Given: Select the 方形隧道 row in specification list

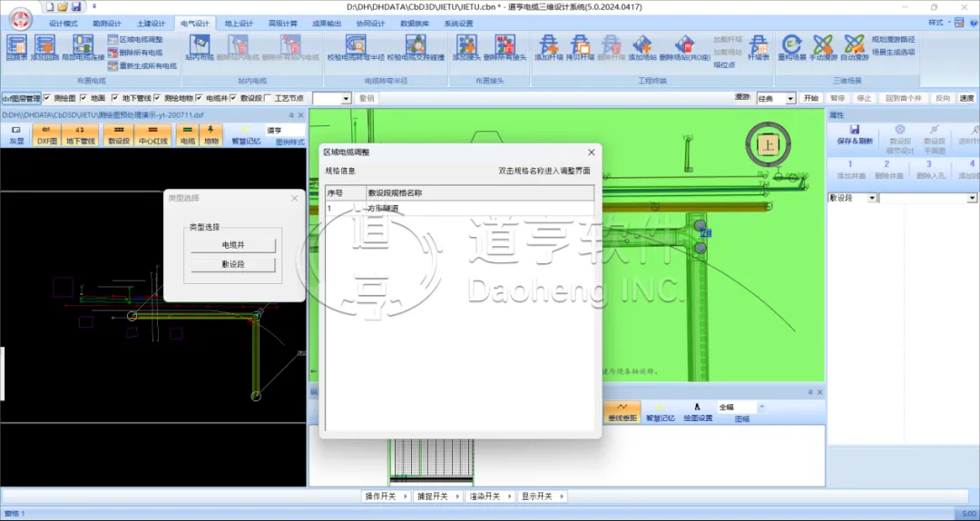Looking at the screenshot, I should tap(383, 209).
